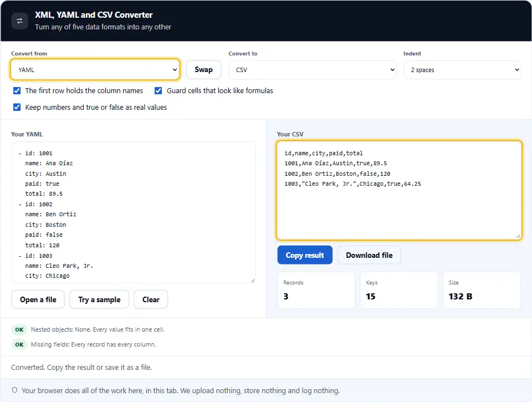Load example data with Try a sample

pyautogui.click(x=99, y=299)
